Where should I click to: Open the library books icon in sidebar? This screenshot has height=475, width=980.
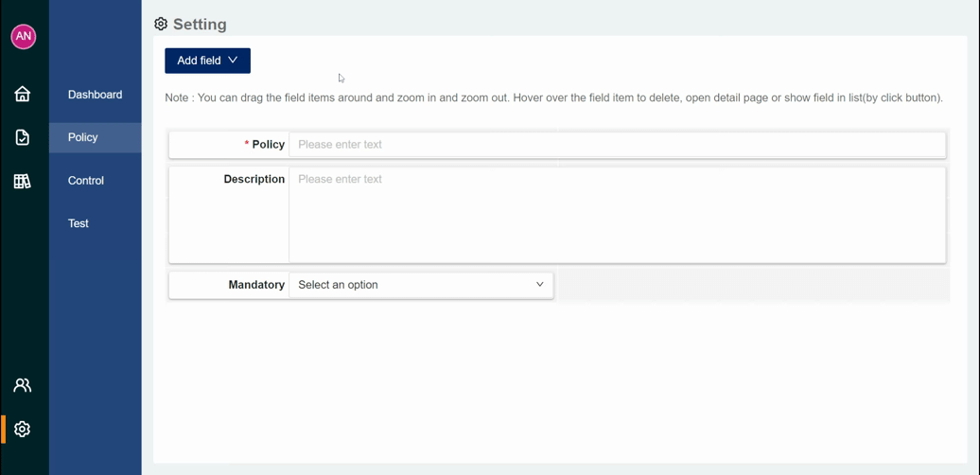[x=23, y=182]
